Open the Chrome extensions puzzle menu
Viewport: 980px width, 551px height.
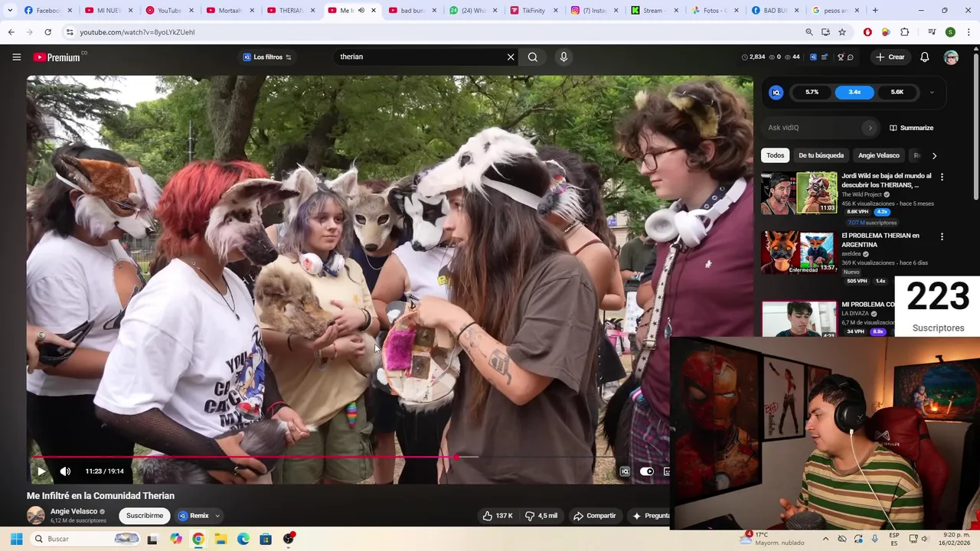pyautogui.click(x=904, y=32)
